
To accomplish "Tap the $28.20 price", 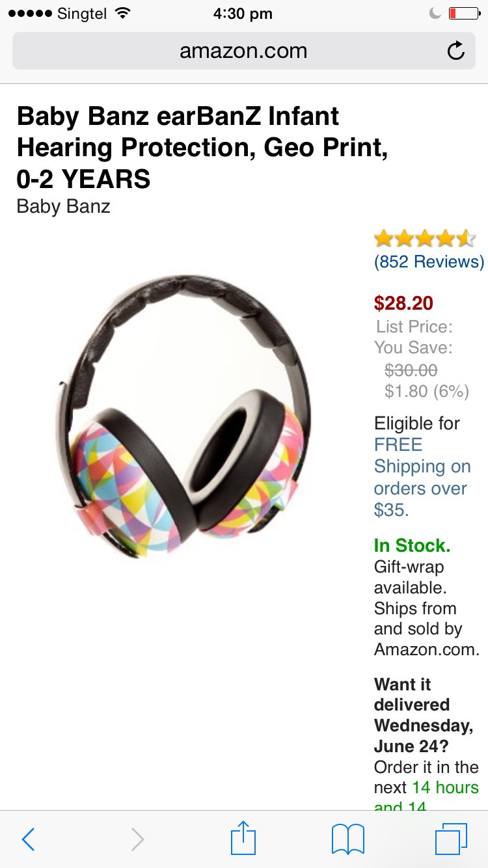I will 403,303.
